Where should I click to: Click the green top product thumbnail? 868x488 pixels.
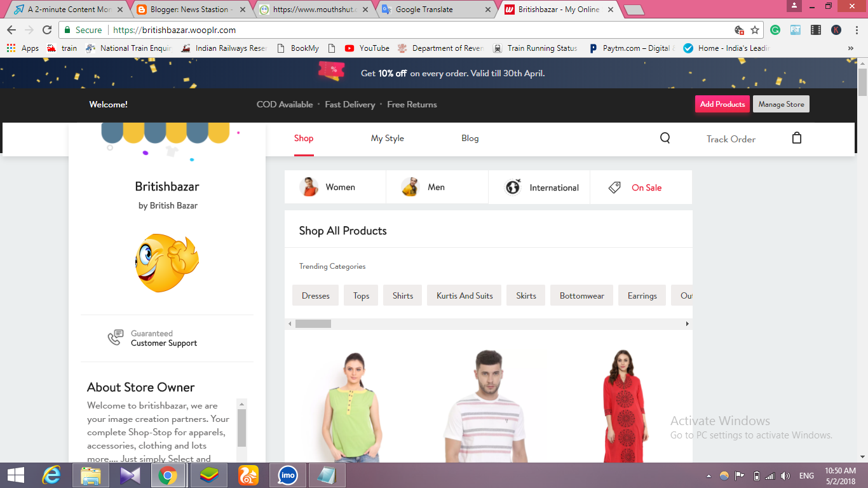[354, 406]
